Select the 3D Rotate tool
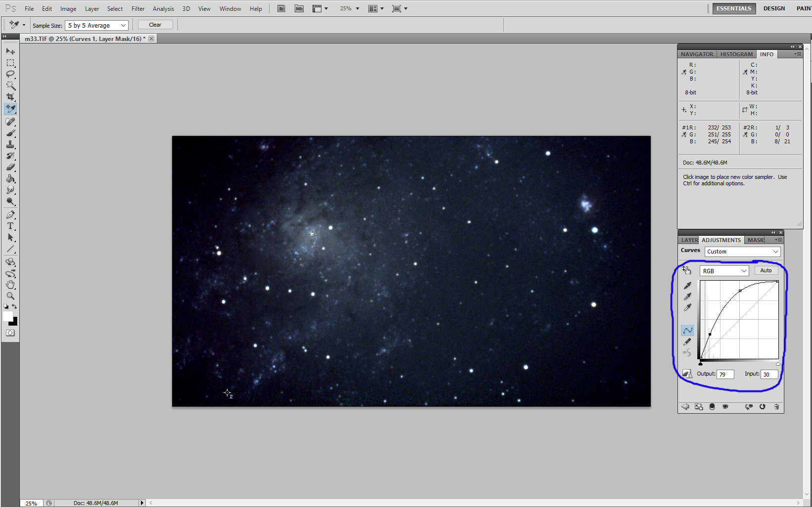The height and width of the screenshot is (508, 812). (10, 262)
